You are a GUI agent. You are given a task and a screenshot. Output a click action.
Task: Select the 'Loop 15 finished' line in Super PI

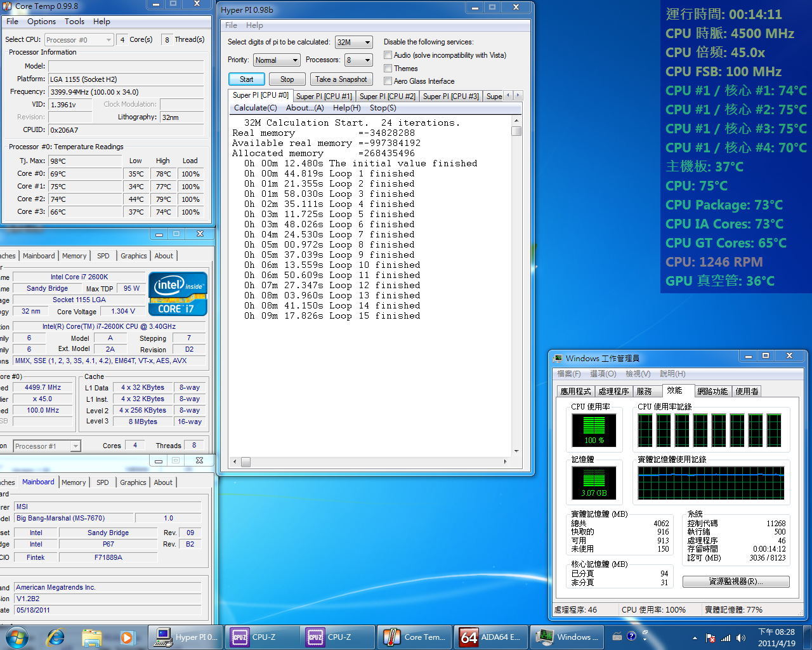(332, 316)
